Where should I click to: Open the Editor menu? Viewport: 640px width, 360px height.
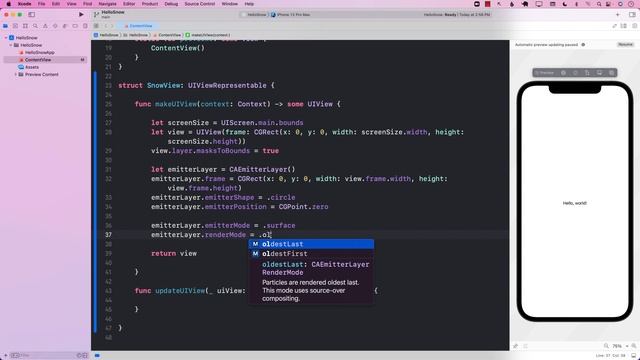point(129,4)
